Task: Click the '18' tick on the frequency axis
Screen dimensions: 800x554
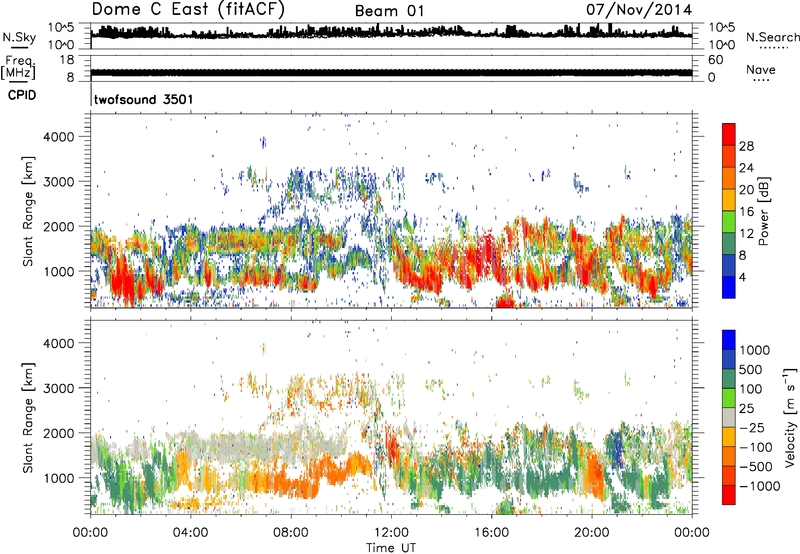Action: (x=67, y=60)
